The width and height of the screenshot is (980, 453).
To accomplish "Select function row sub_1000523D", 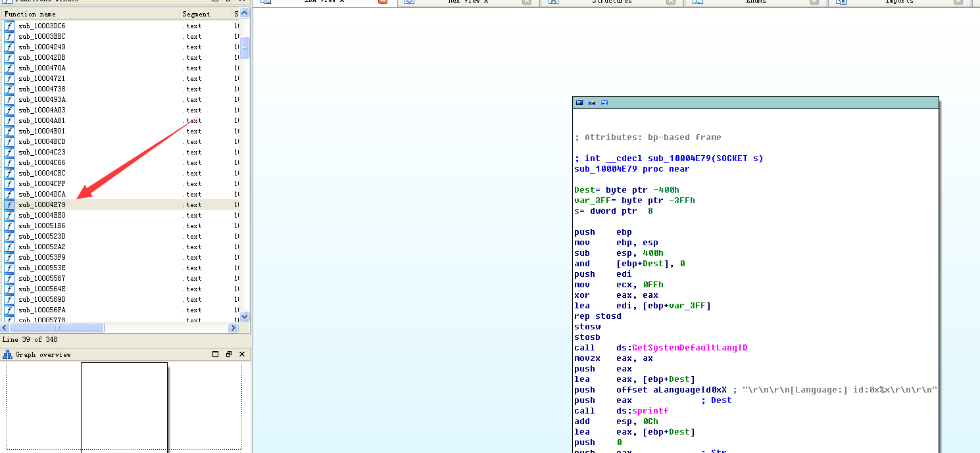I will (x=120, y=236).
